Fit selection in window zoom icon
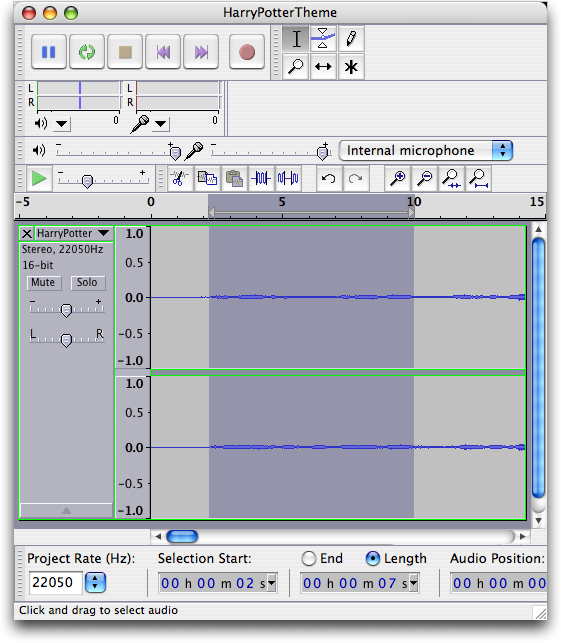This screenshot has height=643, width=561. click(x=452, y=178)
